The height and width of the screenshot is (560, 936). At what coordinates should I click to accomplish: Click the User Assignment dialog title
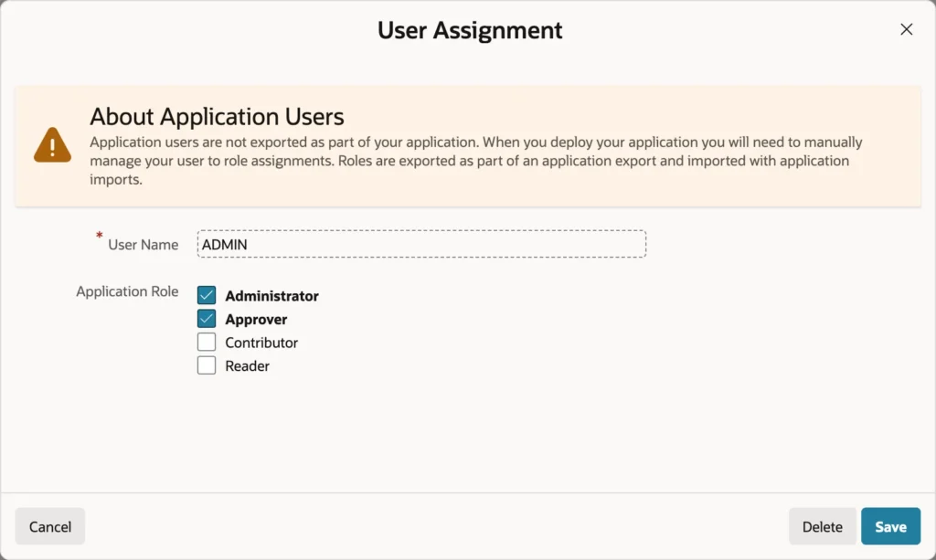tap(470, 30)
